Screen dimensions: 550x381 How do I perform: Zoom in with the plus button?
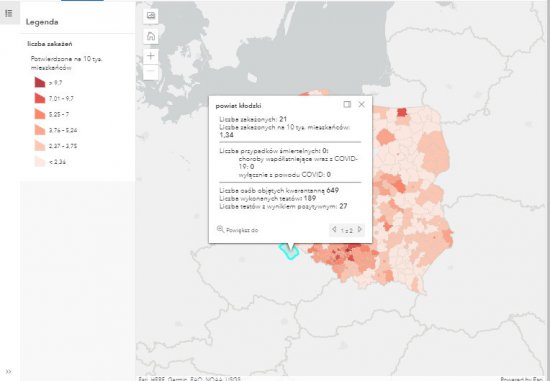[x=151, y=56]
